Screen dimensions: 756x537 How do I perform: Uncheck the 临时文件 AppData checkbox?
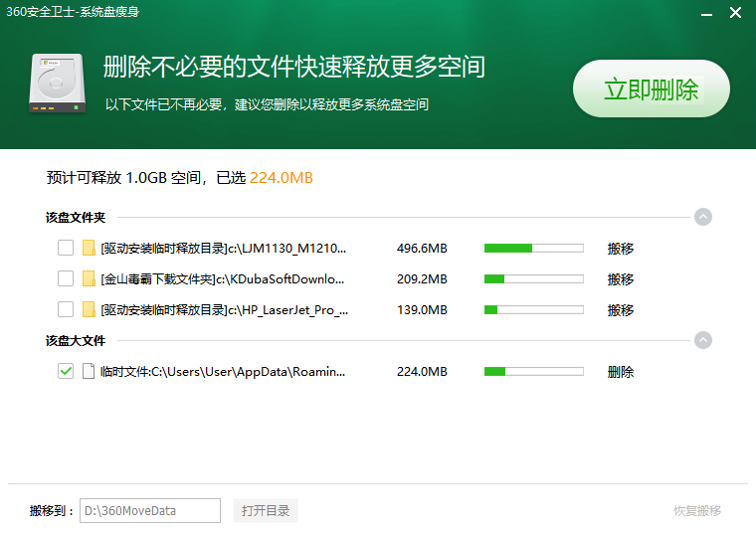click(x=66, y=372)
